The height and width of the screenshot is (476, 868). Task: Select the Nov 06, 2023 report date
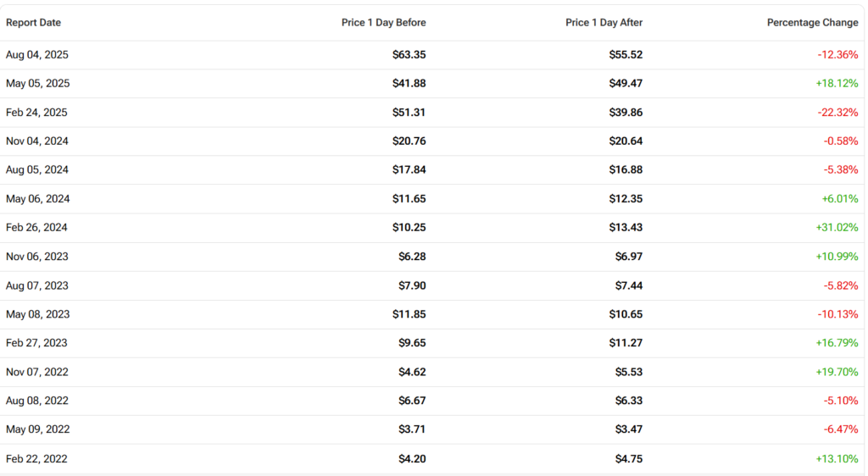pyautogui.click(x=37, y=256)
